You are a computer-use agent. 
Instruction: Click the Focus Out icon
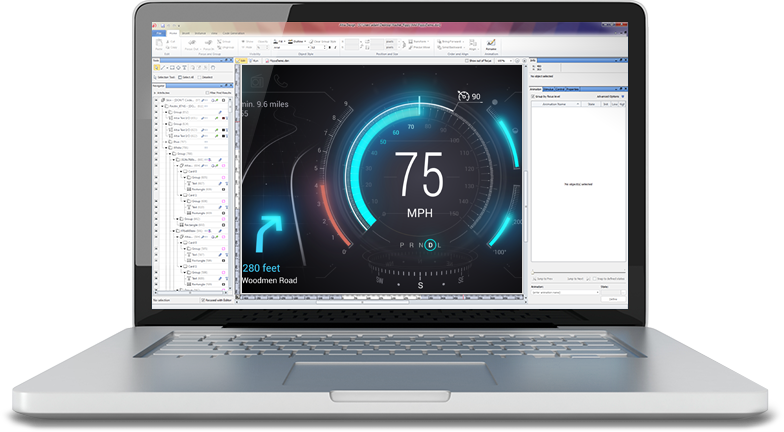192,44
